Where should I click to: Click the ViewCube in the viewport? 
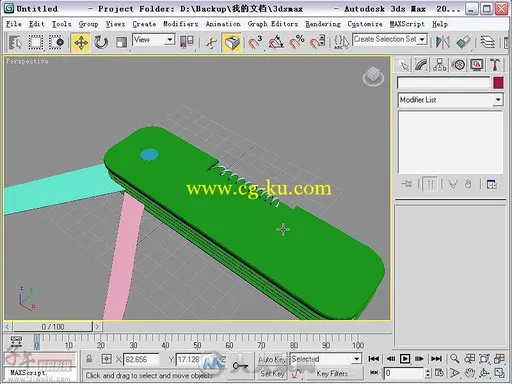click(373, 76)
